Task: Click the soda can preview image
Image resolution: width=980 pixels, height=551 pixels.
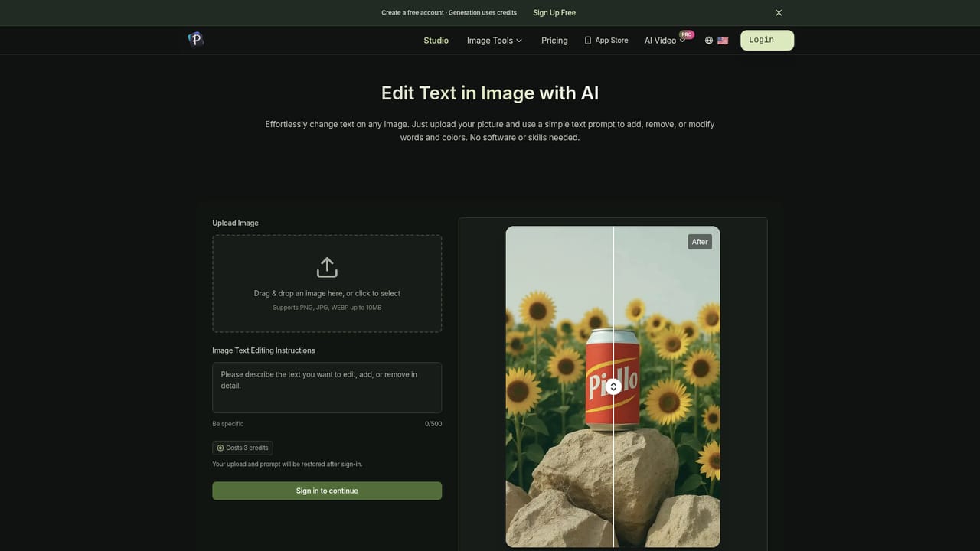Action: [x=612, y=386]
